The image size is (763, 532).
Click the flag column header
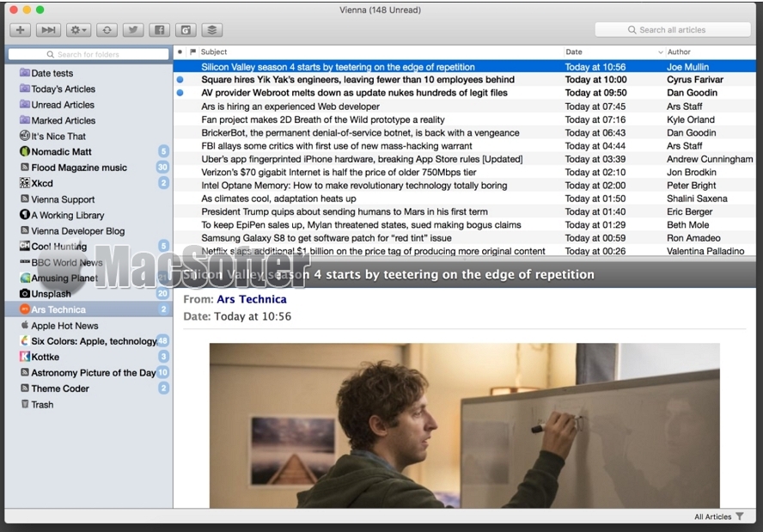(x=192, y=52)
